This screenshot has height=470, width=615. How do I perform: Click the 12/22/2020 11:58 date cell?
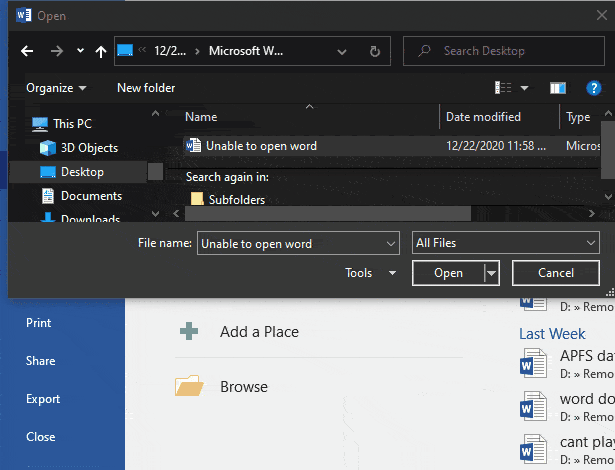[x=496, y=146]
